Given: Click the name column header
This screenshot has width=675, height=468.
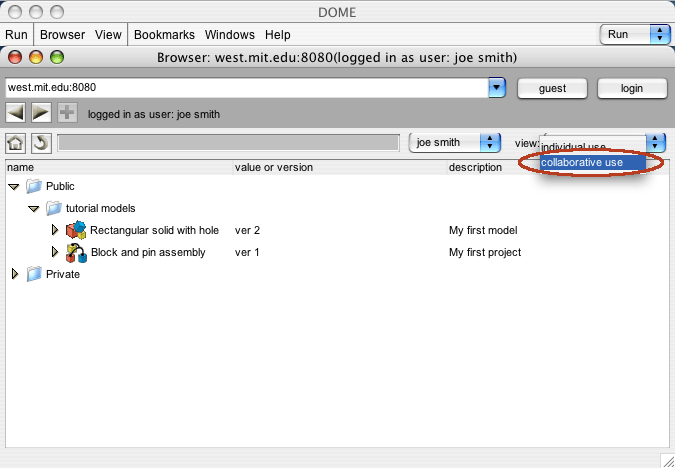Looking at the screenshot, I should pyautogui.click(x=119, y=167).
